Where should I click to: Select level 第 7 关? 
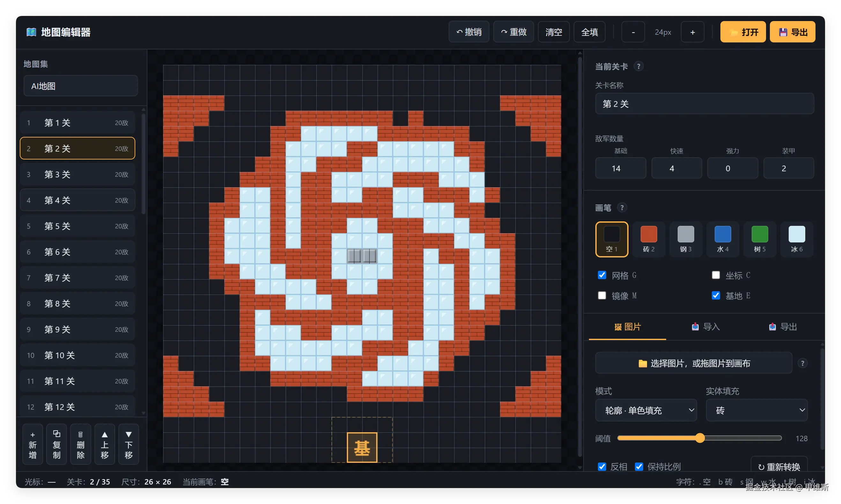[x=78, y=278]
